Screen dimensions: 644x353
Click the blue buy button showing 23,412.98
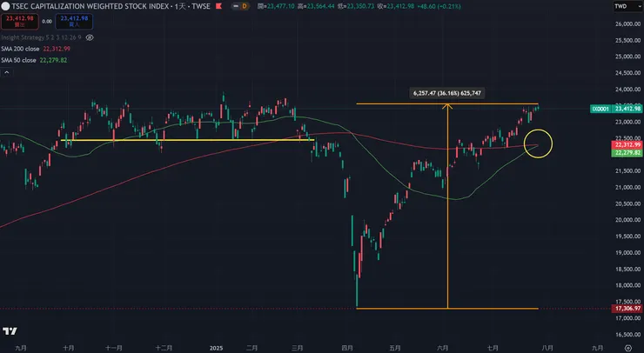coord(74,22)
